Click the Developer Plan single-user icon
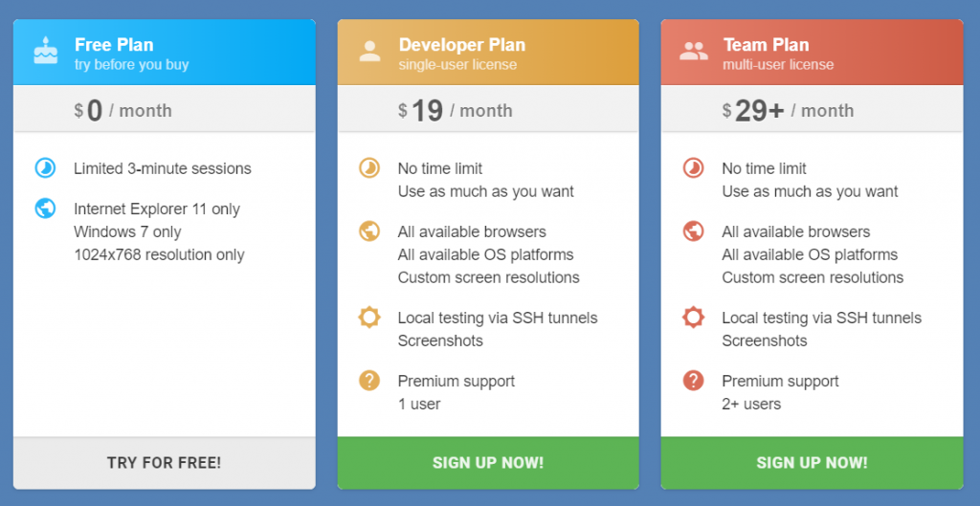Screen dimensions: 980x506 369,51
